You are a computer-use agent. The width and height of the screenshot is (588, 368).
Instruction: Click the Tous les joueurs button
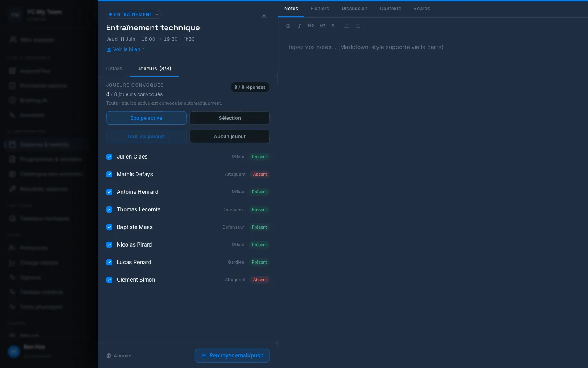click(x=146, y=137)
